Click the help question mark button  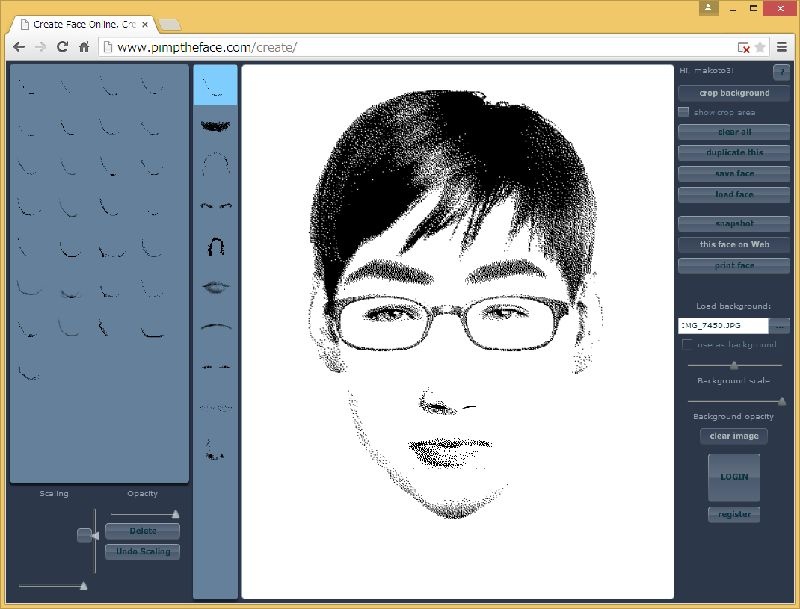781,72
